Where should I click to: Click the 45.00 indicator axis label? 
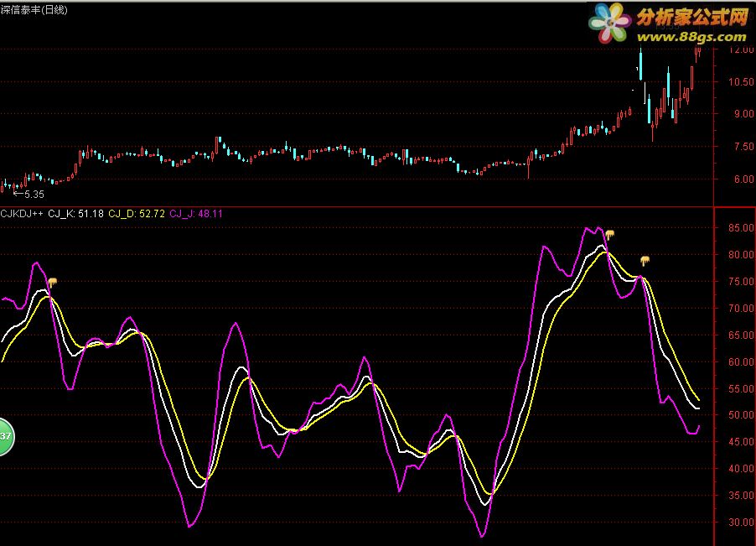741,442
